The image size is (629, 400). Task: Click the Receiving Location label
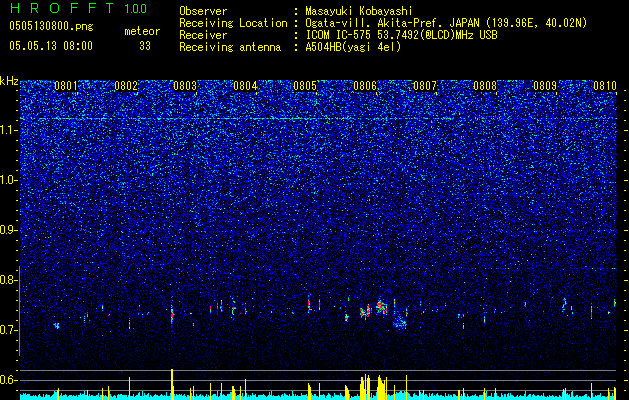(x=233, y=23)
